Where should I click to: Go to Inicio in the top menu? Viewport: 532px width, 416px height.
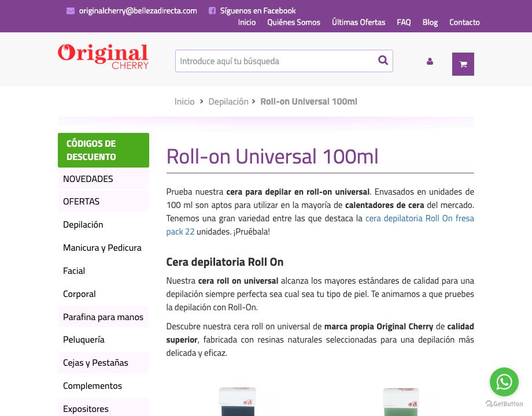[x=247, y=23]
